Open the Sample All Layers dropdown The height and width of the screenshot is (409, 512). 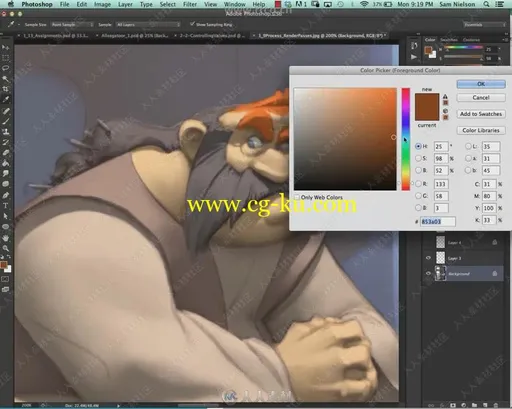coord(148,25)
